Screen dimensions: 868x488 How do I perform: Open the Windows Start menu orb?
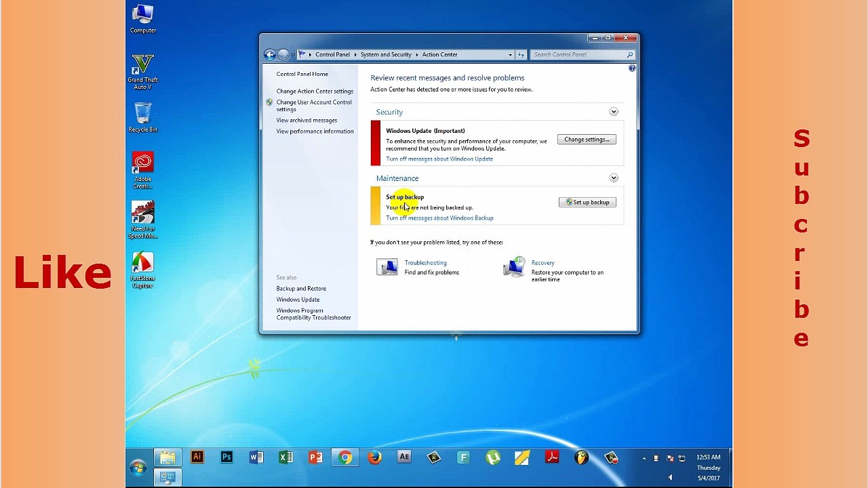[x=138, y=468]
